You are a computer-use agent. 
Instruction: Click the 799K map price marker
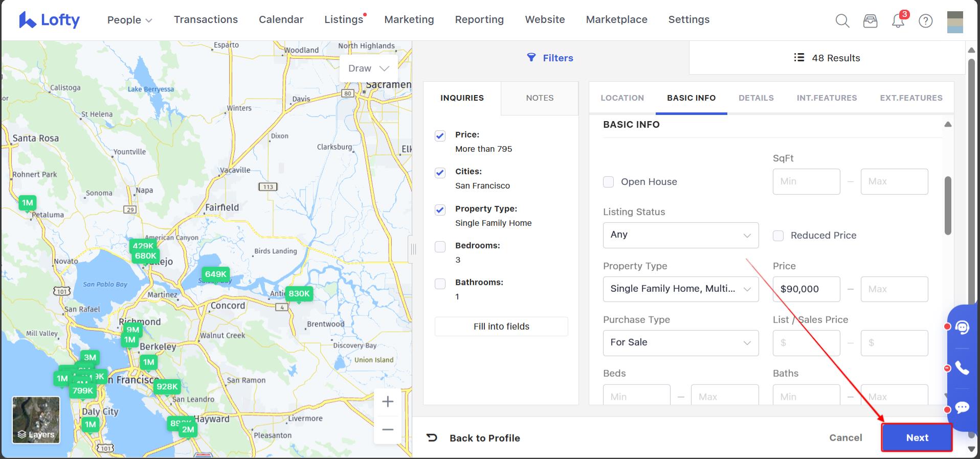(83, 391)
